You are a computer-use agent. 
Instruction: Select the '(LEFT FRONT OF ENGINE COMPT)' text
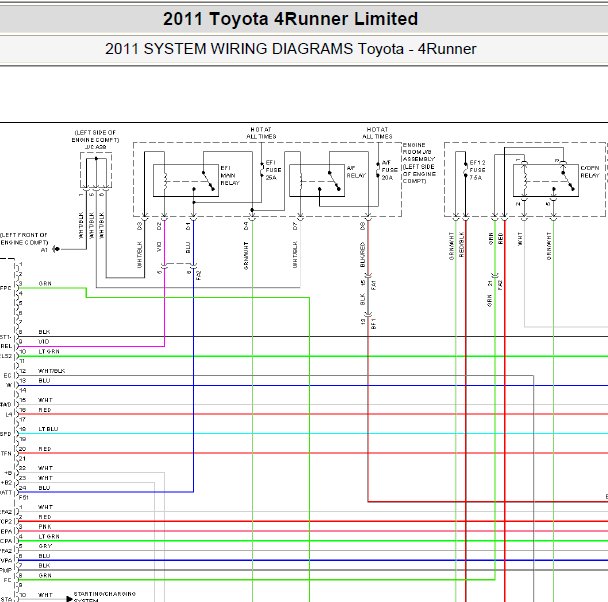(x=24, y=239)
